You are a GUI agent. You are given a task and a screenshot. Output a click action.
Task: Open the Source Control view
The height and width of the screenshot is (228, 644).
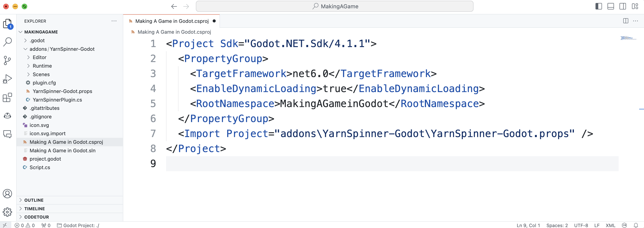[x=8, y=60]
